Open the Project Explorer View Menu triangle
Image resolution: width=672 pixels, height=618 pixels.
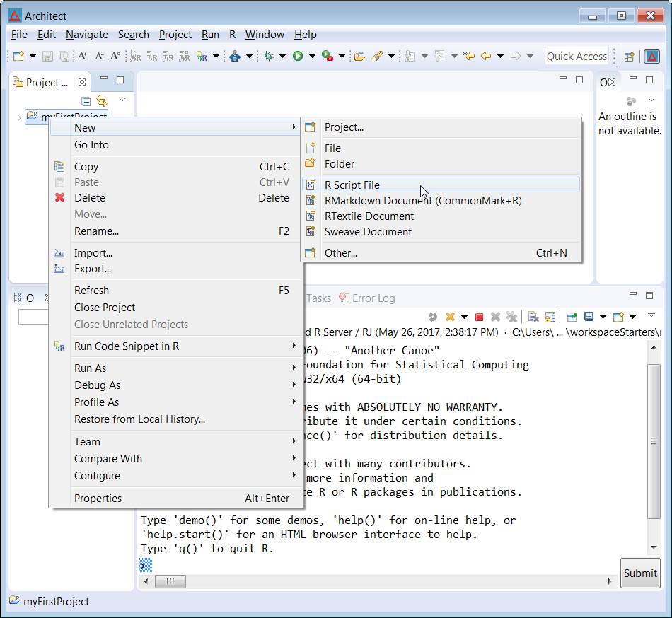pos(122,100)
